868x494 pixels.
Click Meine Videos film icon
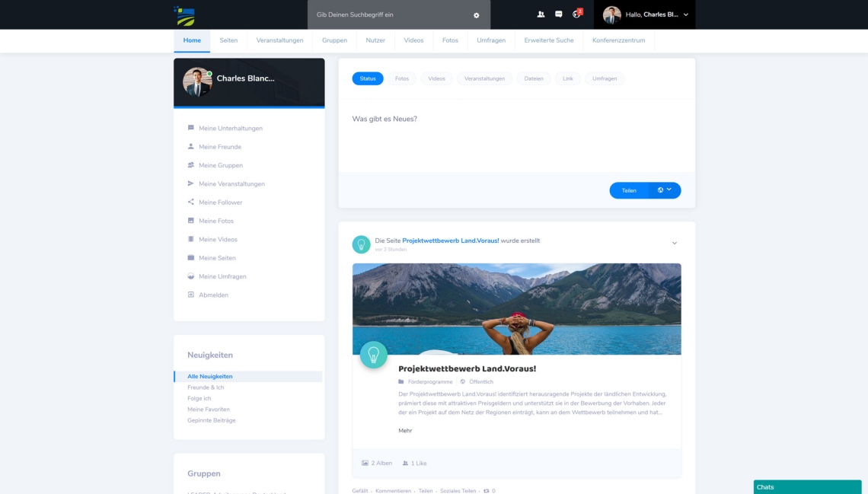(191, 239)
